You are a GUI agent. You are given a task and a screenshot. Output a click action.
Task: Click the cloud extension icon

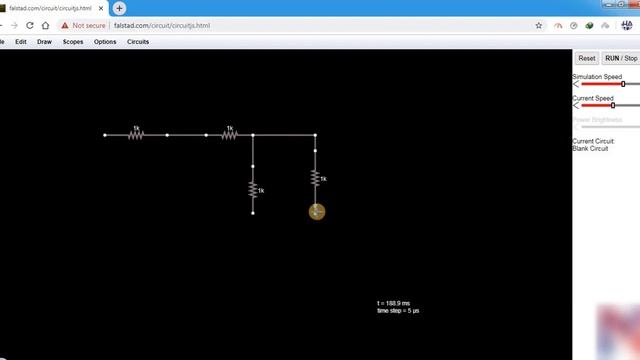(605, 25)
